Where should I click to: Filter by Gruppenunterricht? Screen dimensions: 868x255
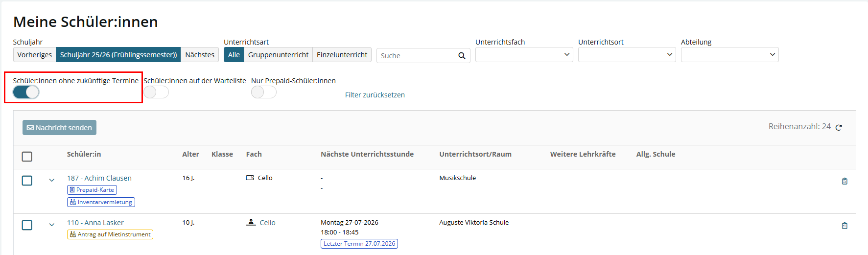point(278,55)
